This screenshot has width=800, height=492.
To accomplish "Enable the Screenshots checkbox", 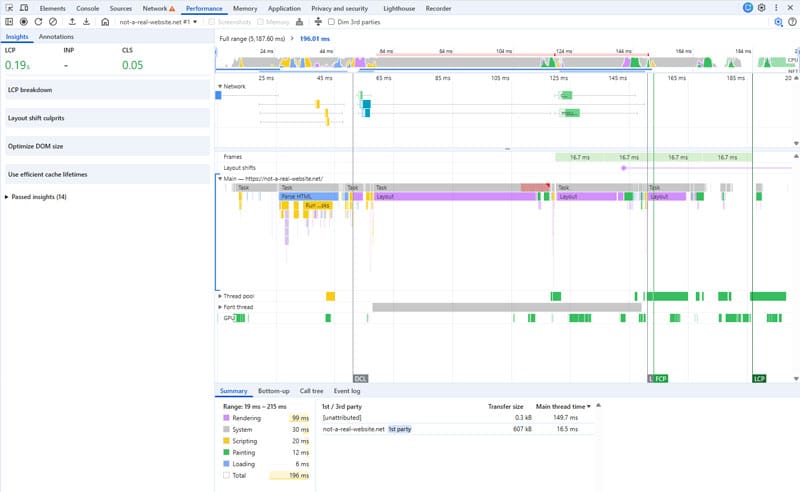I will (212, 22).
